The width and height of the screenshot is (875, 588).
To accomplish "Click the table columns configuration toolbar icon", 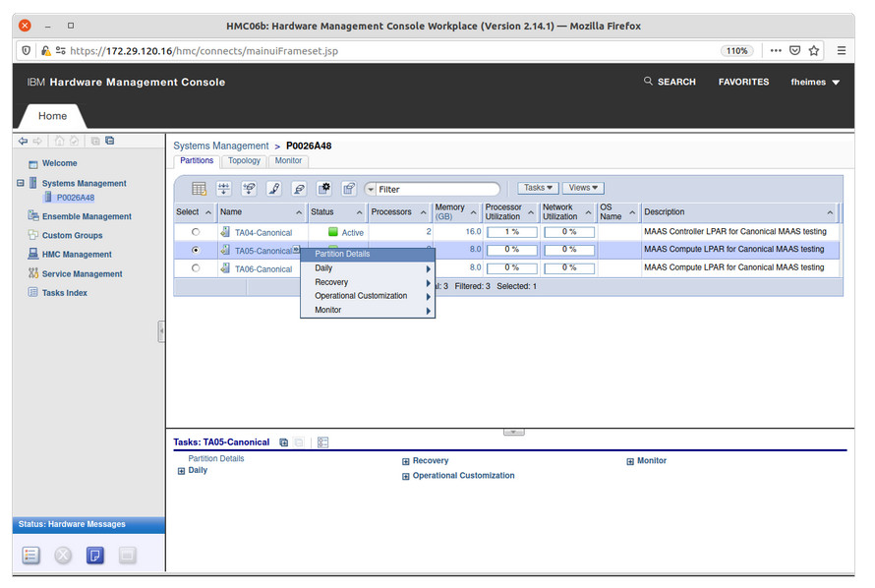I will coord(199,189).
